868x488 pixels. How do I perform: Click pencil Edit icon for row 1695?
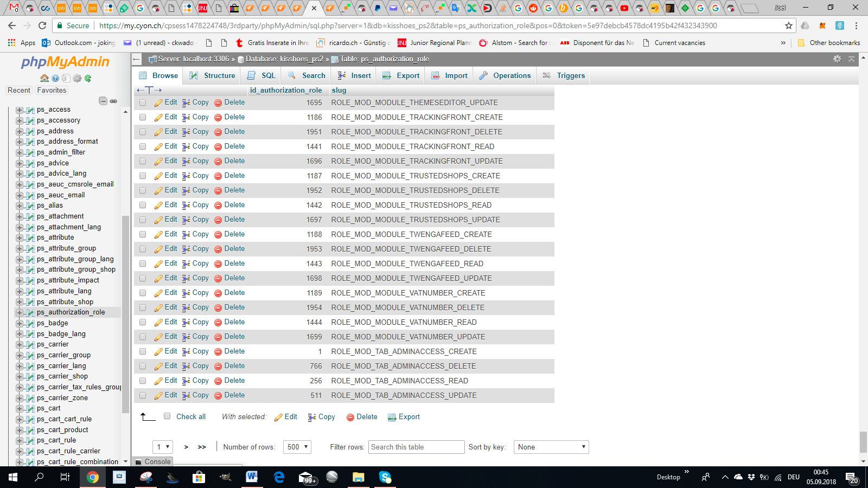tap(158, 102)
